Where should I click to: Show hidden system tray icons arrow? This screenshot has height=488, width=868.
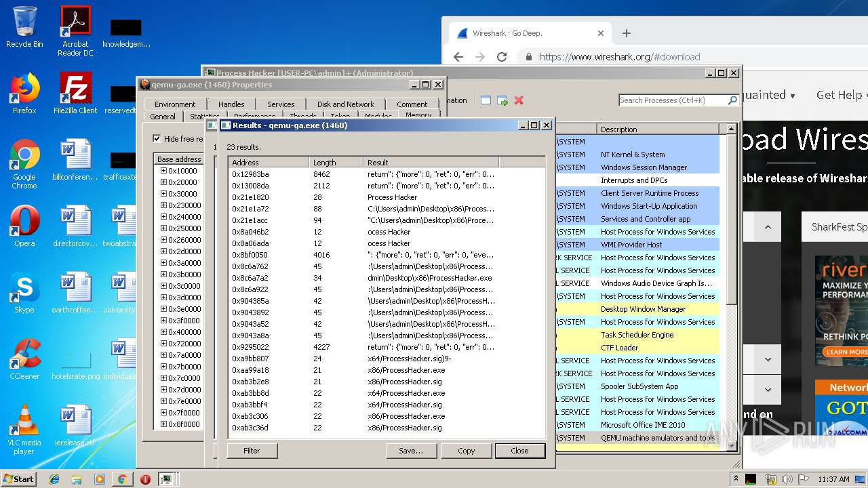click(x=736, y=479)
